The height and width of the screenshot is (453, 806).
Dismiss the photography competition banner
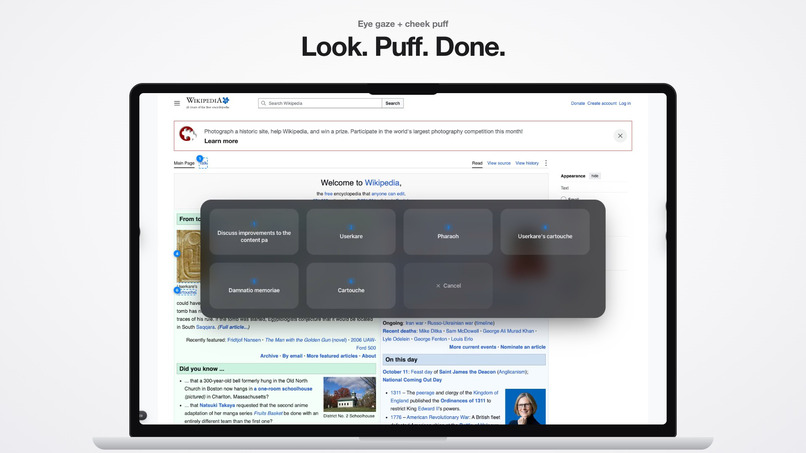pyautogui.click(x=620, y=136)
